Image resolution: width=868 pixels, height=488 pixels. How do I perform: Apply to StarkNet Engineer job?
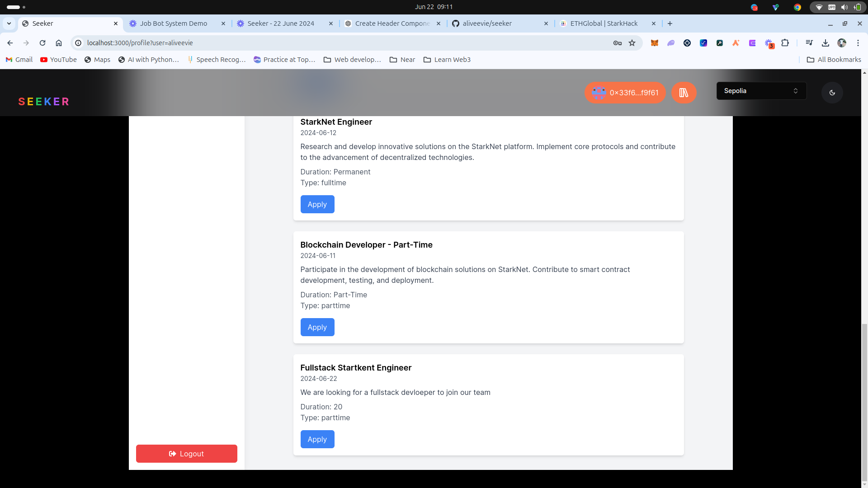coord(317,204)
